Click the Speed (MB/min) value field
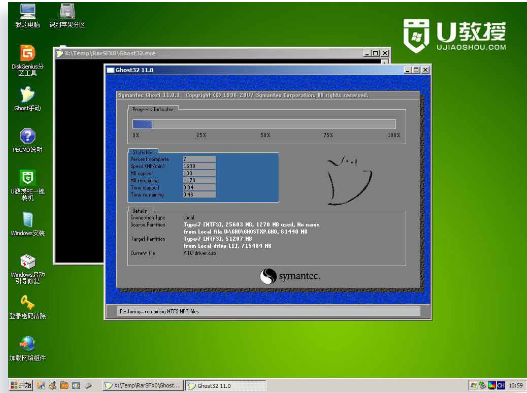527x393 pixels. click(199, 166)
